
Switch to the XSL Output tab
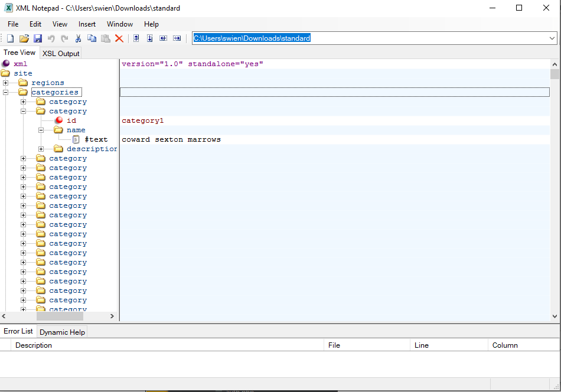pos(60,53)
